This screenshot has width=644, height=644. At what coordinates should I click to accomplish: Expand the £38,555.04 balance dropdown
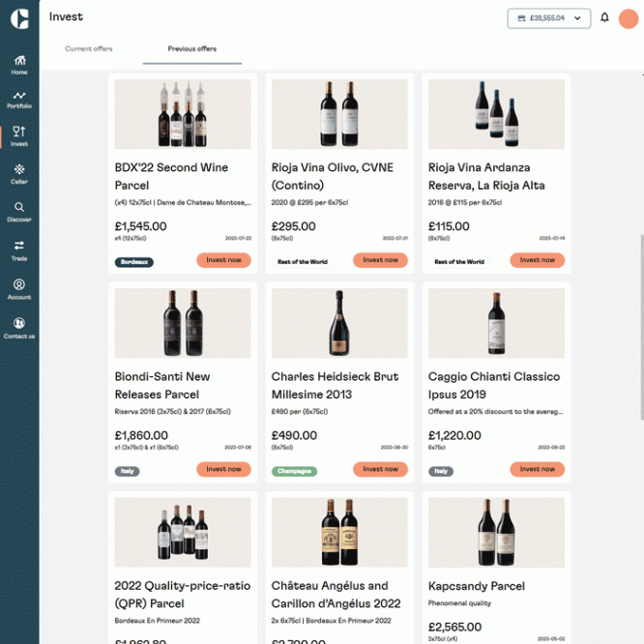point(548,18)
